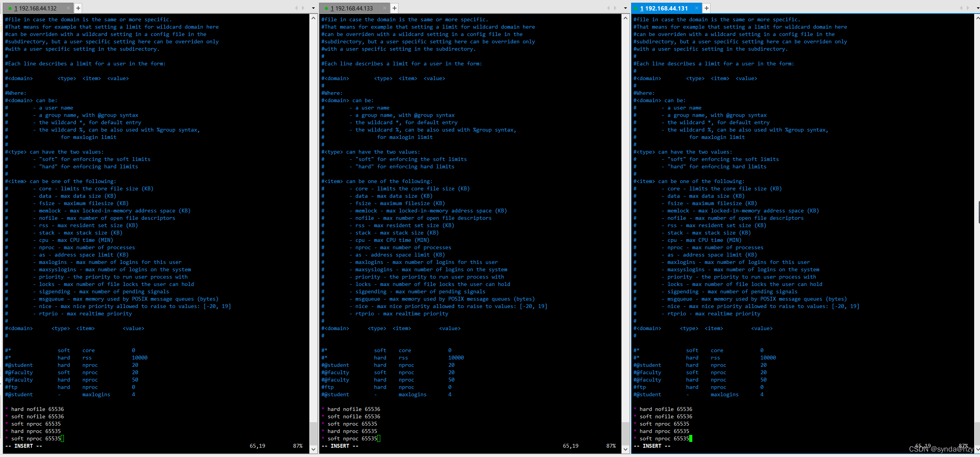
Task: Click scroll-up arrow in the 192.168.44.132 terminal
Action: point(314,18)
